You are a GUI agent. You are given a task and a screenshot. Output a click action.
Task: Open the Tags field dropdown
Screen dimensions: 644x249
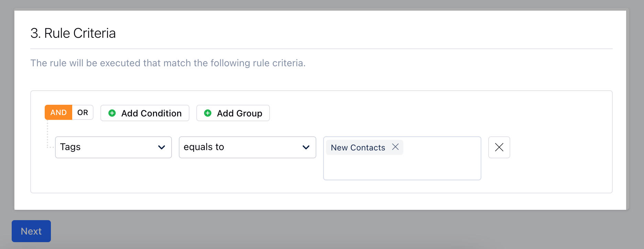point(113,147)
